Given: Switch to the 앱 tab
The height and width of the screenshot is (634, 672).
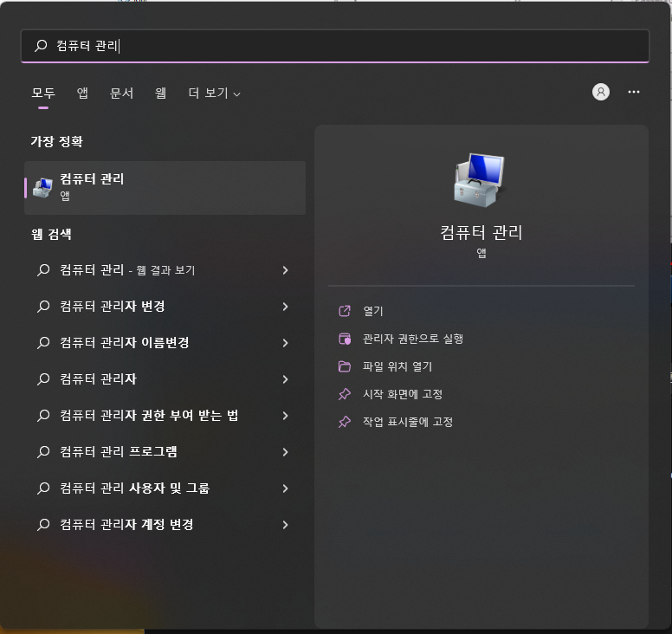Looking at the screenshot, I should coord(82,93).
